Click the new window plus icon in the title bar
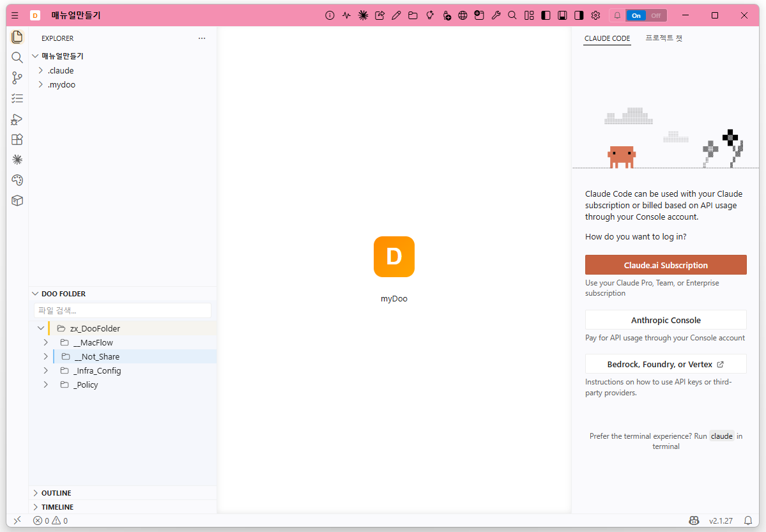The height and width of the screenshot is (532, 766). coord(479,15)
